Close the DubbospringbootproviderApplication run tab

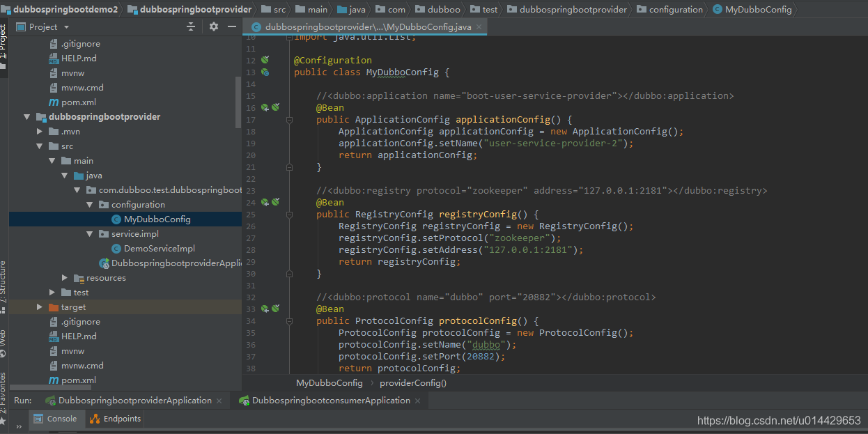tap(219, 401)
